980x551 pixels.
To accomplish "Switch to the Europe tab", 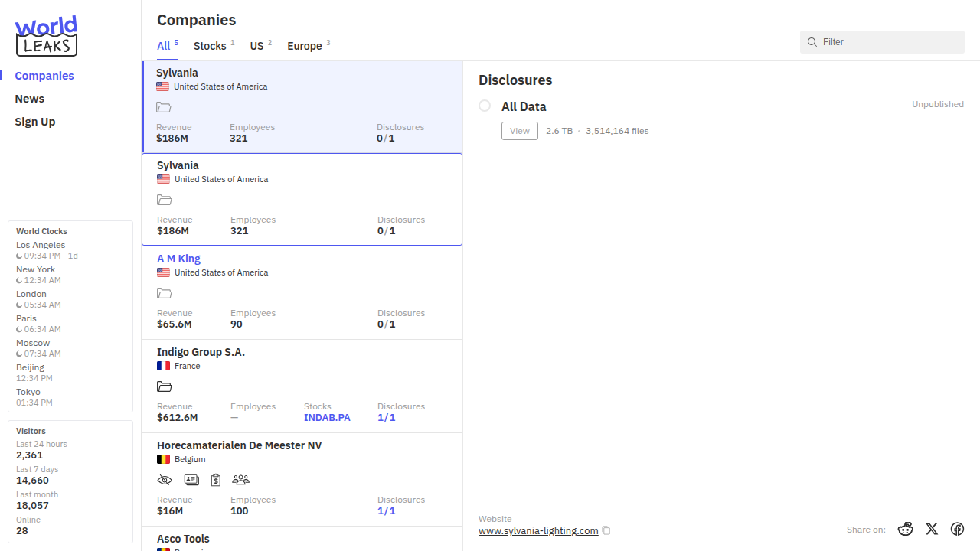I will (309, 46).
